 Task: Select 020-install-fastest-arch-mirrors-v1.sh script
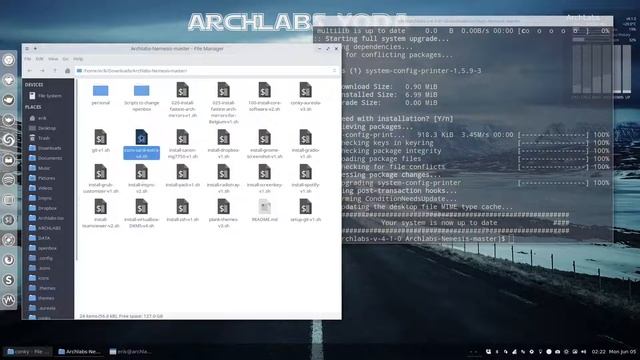[x=182, y=100]
